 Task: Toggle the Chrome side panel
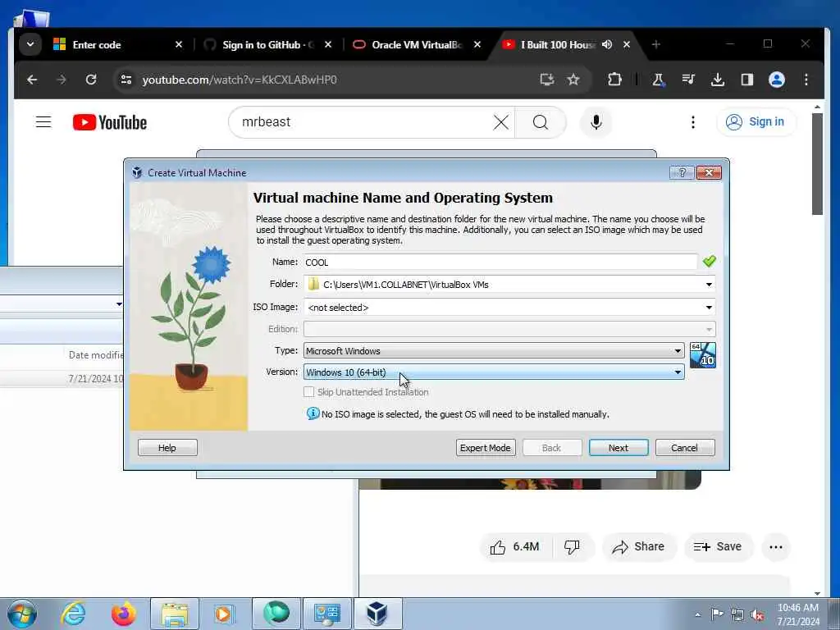[x=747, y=80]
